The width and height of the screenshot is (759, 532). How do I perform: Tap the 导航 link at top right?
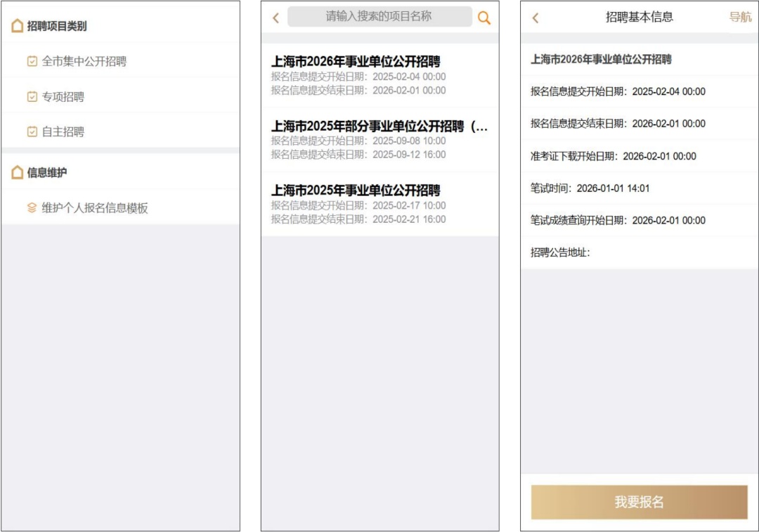tap(740, 18)
